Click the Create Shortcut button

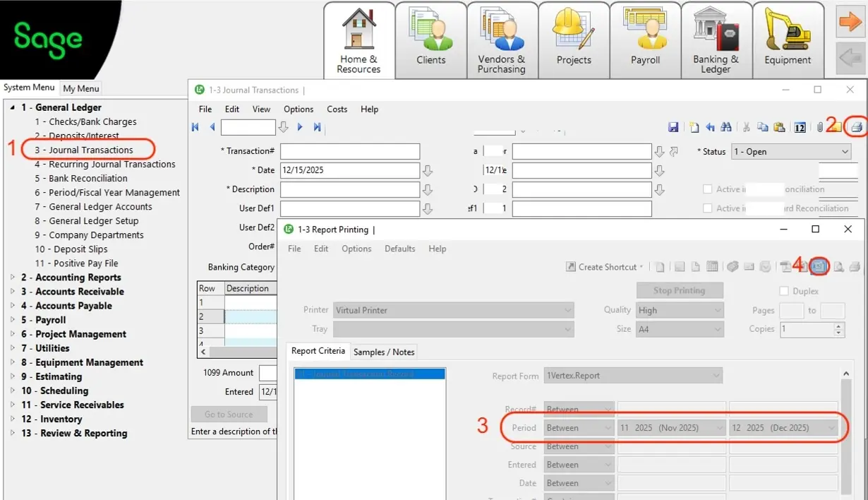click(605, 267)
